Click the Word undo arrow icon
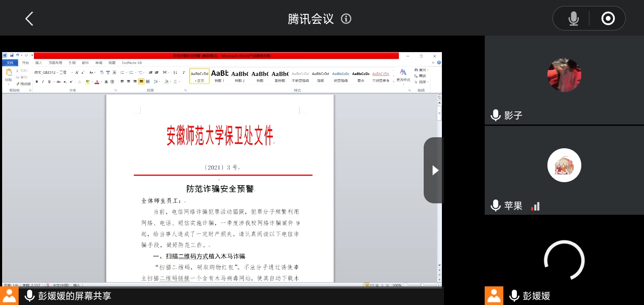644x305 pixels. point(18,55)
